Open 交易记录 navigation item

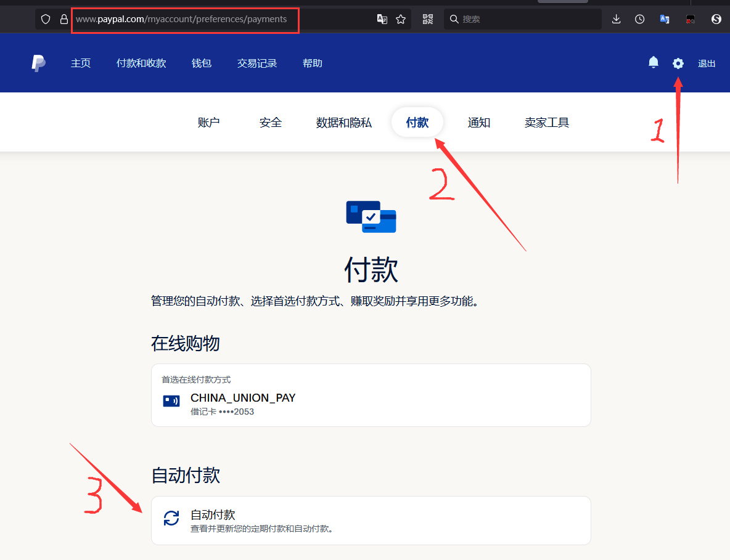point(257,63)
